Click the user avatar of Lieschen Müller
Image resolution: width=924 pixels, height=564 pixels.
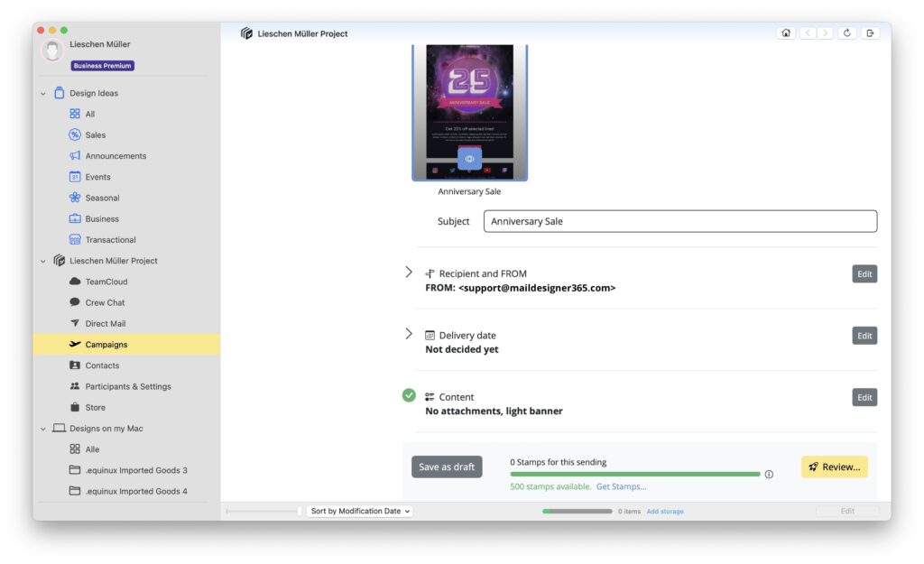(x=52, y=51)
